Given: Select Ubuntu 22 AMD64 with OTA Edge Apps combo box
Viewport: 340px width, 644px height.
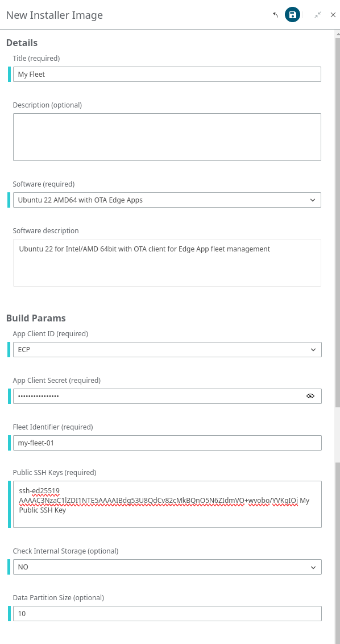Looking at the screenshot, I should 167,200.
